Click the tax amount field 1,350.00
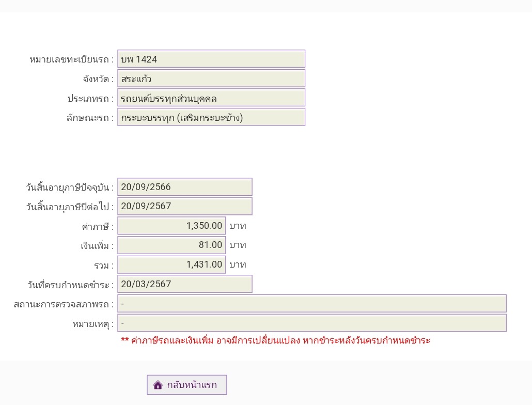The width and height of the screenshot is (532, 405). (x=171, y=226)
